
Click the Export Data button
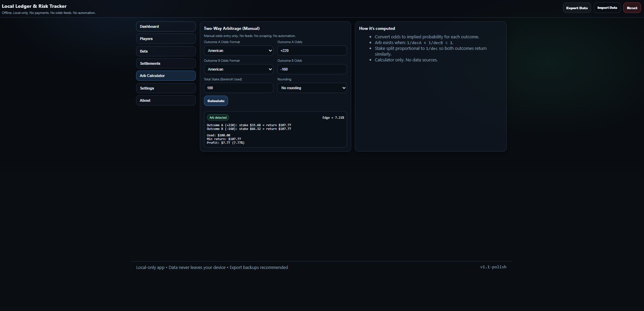click(x=577, y=8)
